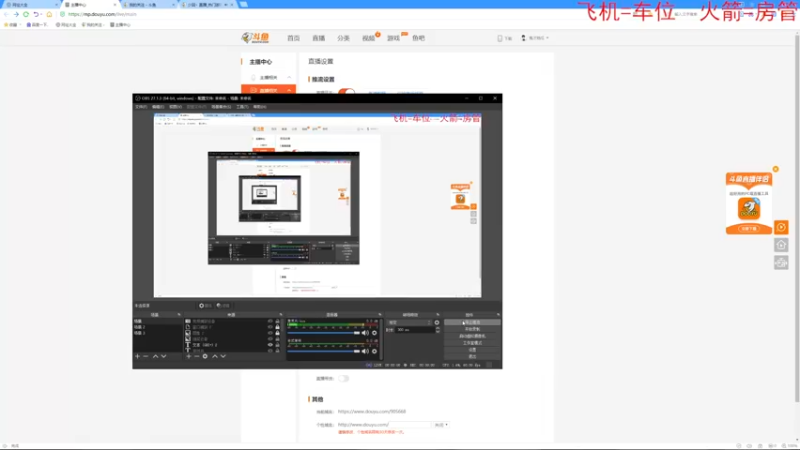Close the Douyu companion promo popup
The image size is (800, 450).
(776, 169)
